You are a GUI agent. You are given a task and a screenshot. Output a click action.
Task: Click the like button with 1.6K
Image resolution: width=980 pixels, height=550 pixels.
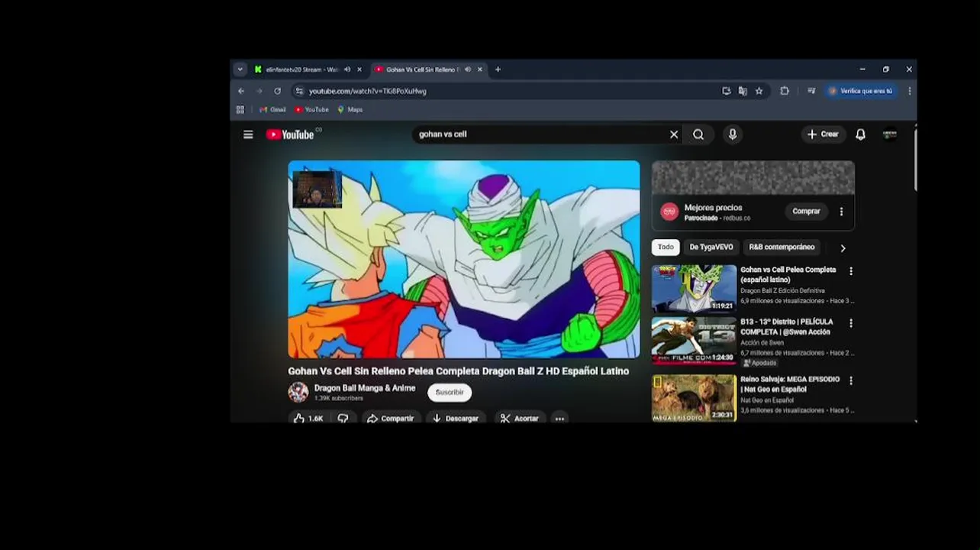pyautogui.click(x=308, y=419)
